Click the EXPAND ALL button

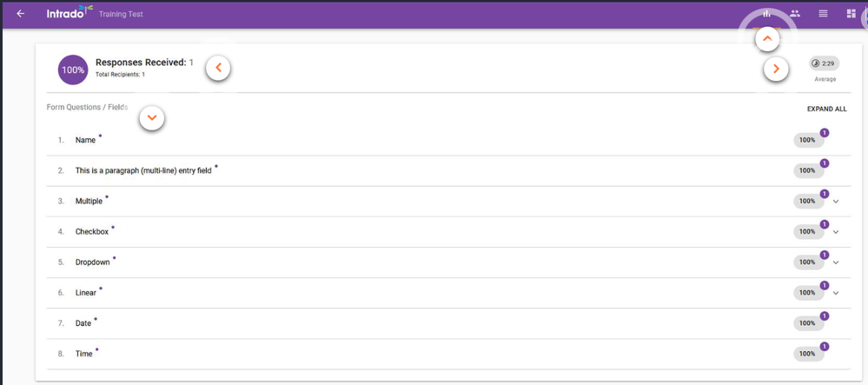[826, 110]
